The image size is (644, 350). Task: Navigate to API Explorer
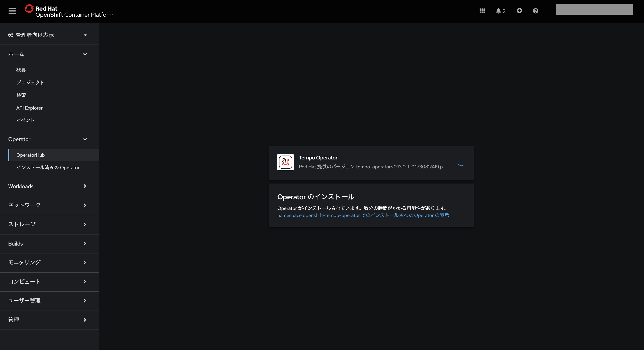(x=29, y=108)
